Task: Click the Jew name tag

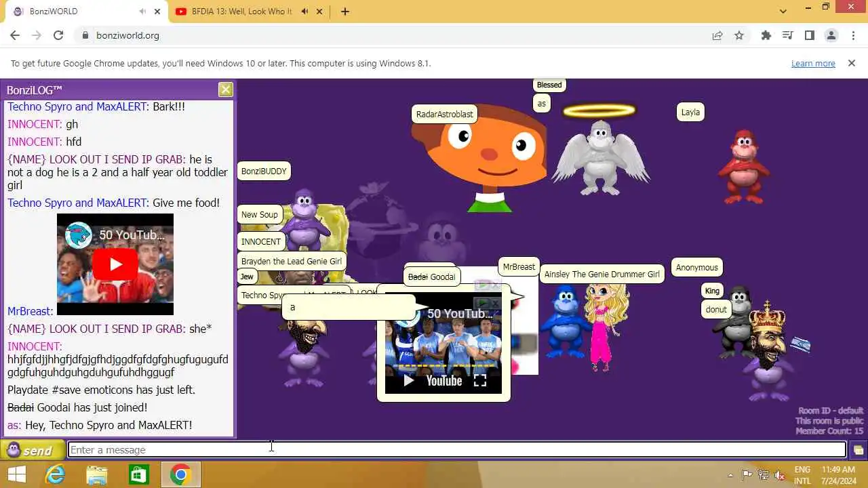Action: (x=247, y=277)
